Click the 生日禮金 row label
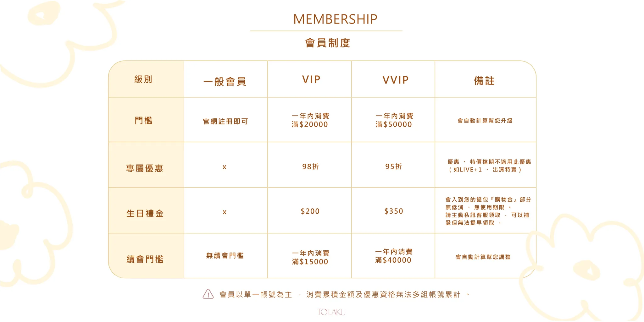644x322 pixels. coord(145,214)
